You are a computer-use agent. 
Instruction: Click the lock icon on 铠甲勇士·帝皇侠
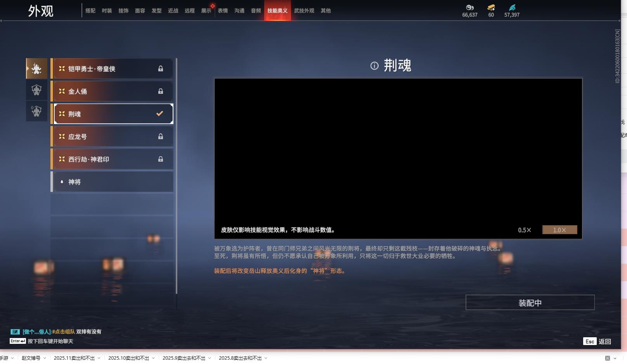point(161,69)
